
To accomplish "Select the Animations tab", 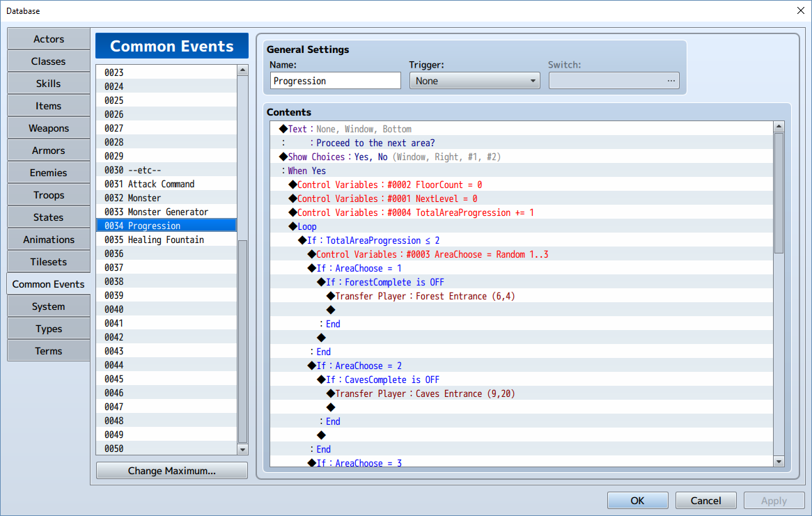I will pos(49,240).
